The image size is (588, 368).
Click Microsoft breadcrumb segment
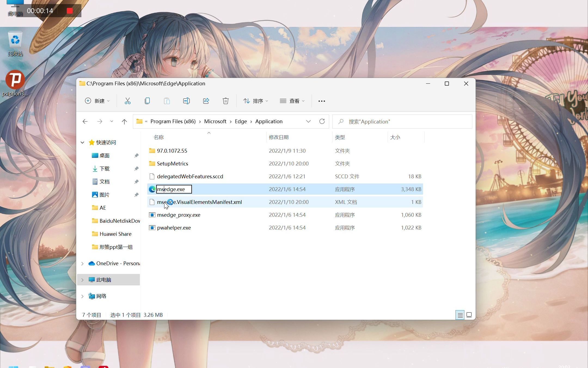point(215,121)
